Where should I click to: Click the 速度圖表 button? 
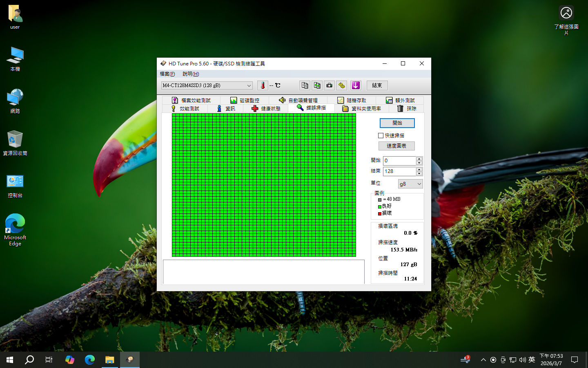396,146
